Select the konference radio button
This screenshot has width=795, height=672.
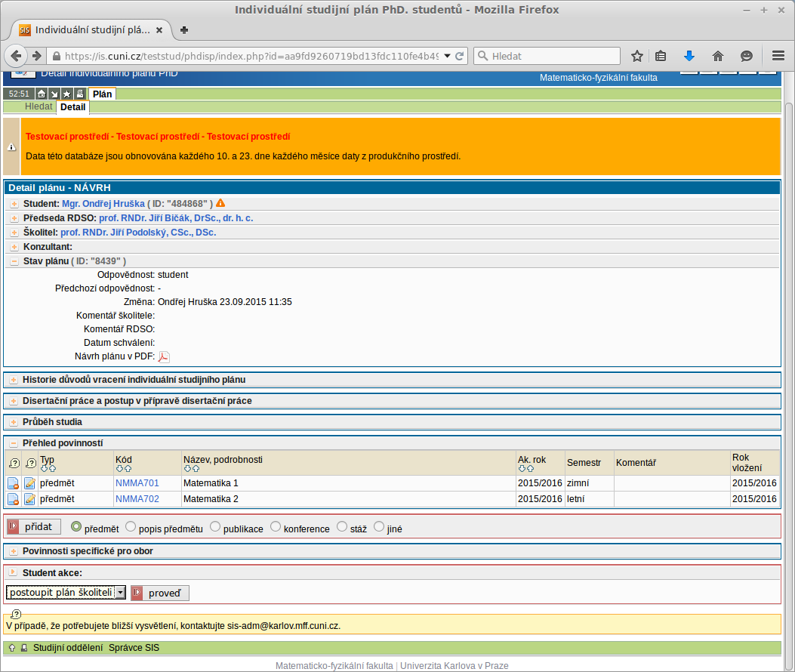tap(276, 527)
